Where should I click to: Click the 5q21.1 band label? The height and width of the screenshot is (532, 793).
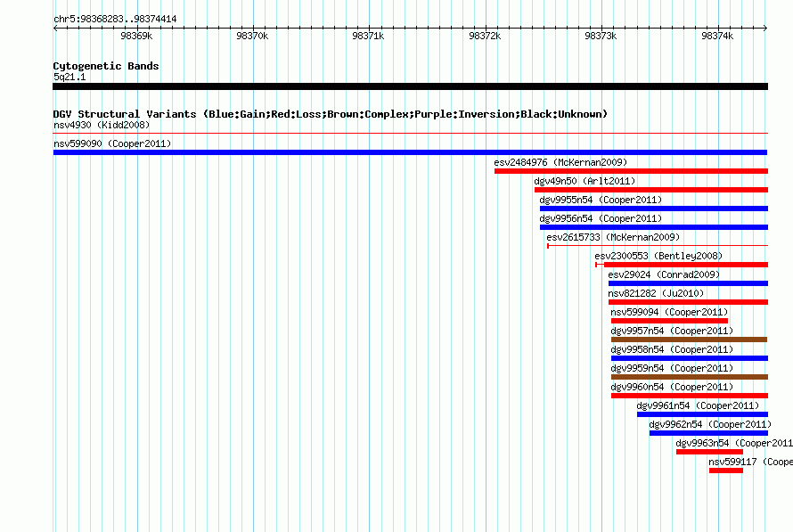point(69,77)
